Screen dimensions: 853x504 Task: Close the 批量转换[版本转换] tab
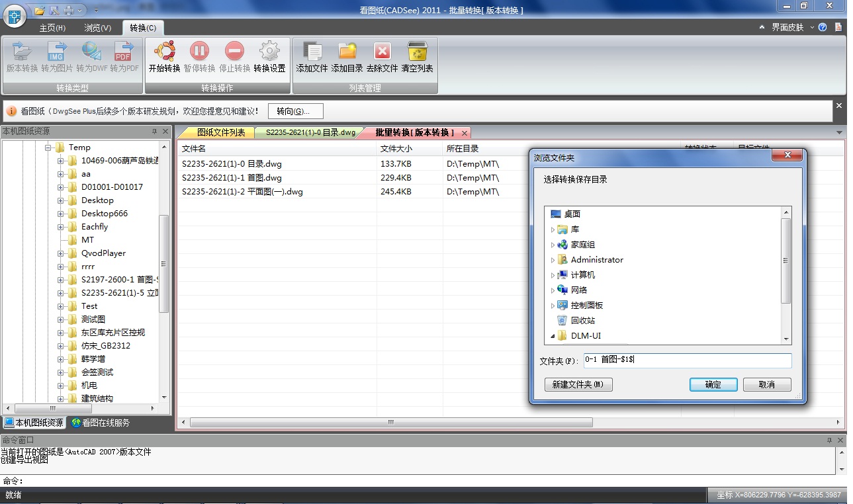pyautogui.click(x=465, y=133)
